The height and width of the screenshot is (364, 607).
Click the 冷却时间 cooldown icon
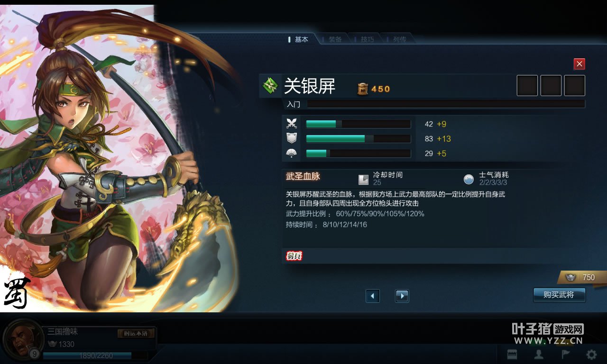click(363, 179)
